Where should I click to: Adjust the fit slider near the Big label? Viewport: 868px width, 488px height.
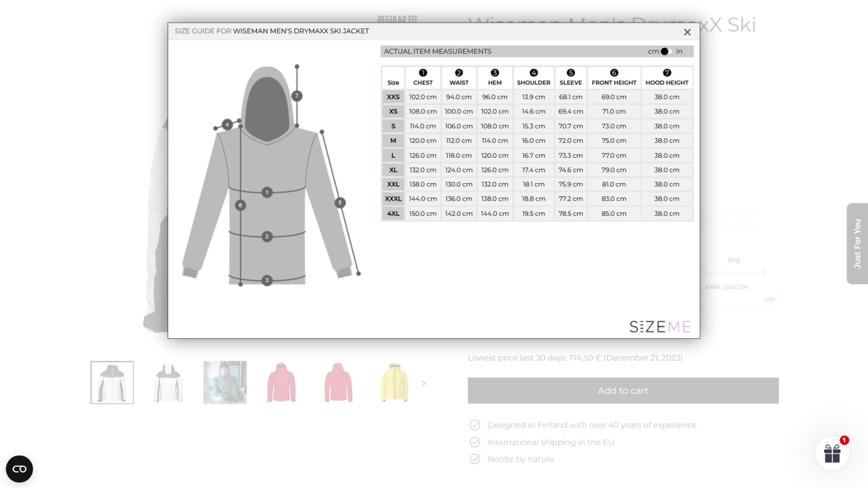734,271
